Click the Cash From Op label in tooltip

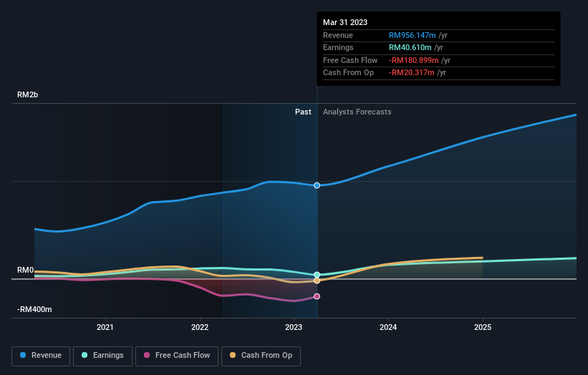pos(348,73)
